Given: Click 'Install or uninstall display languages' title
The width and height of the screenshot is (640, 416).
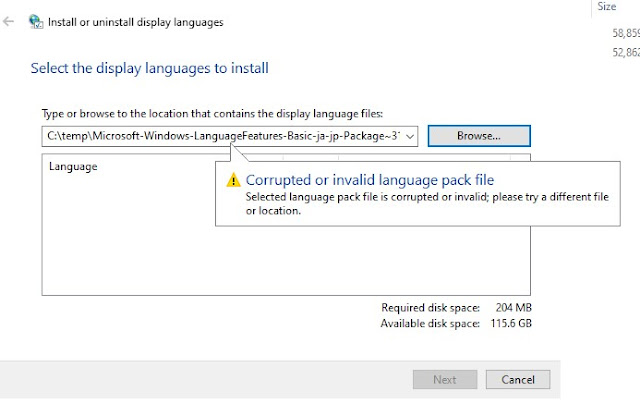Looking at the screenshot, I should point(136,22).
